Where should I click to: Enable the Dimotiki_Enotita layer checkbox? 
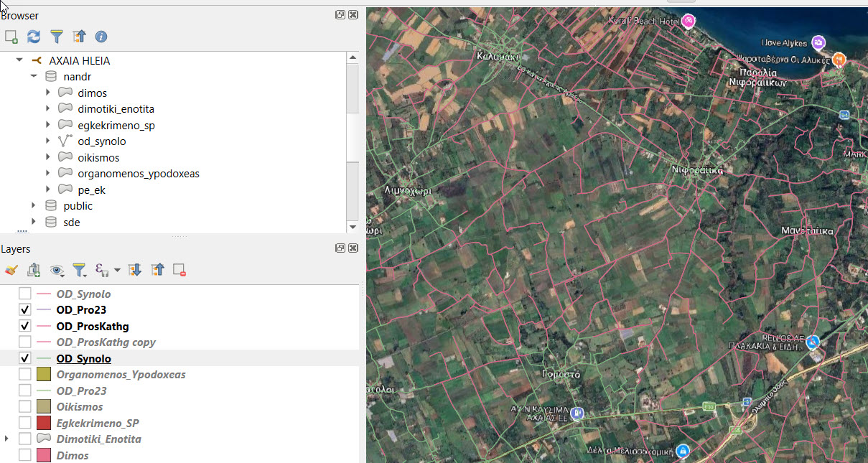click(x=25, y=439)
